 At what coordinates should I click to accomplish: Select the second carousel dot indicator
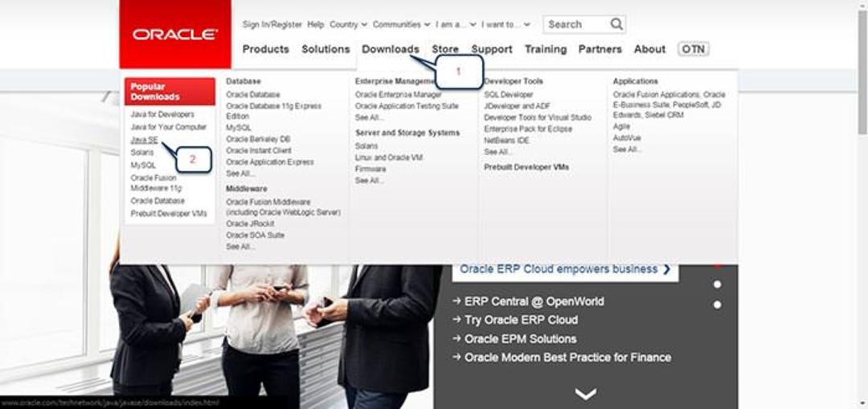(718, 284)
